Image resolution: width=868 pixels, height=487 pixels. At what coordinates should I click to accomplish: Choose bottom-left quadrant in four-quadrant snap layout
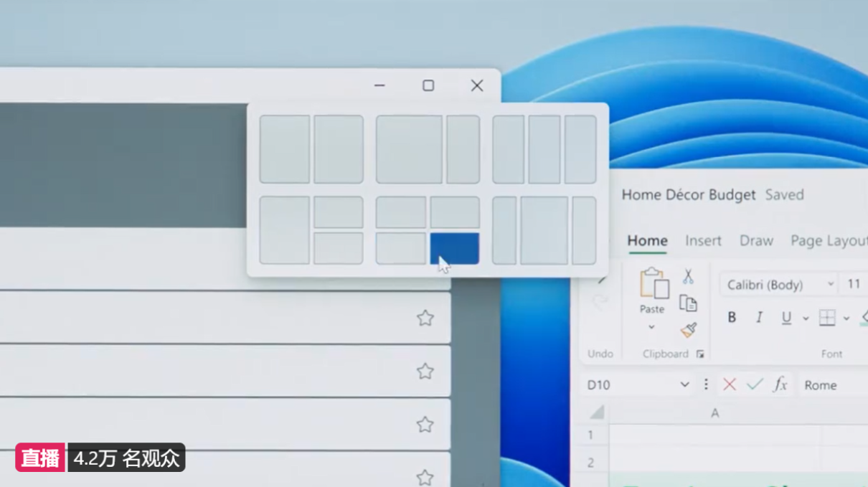click(x=401, y=248)
